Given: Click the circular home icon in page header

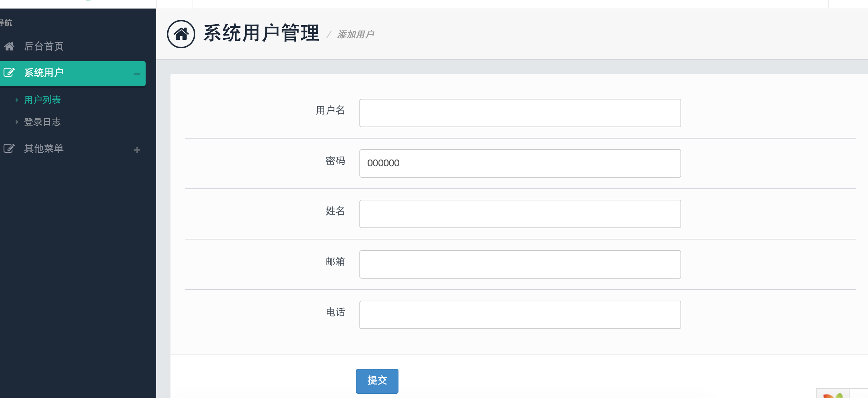Looking at the screenshot, I should coord(181,34).
